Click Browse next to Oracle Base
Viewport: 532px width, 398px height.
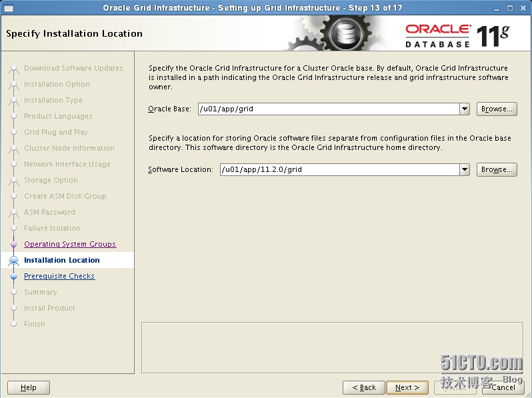497,109
